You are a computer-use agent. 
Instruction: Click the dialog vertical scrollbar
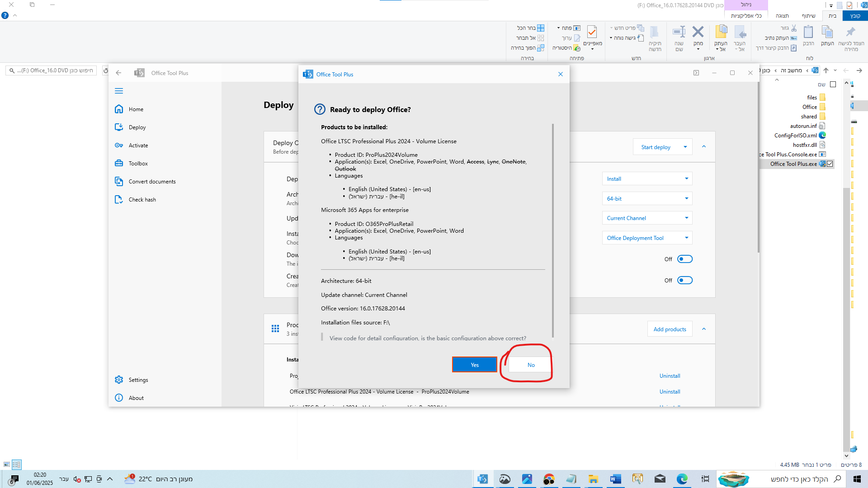552,230
